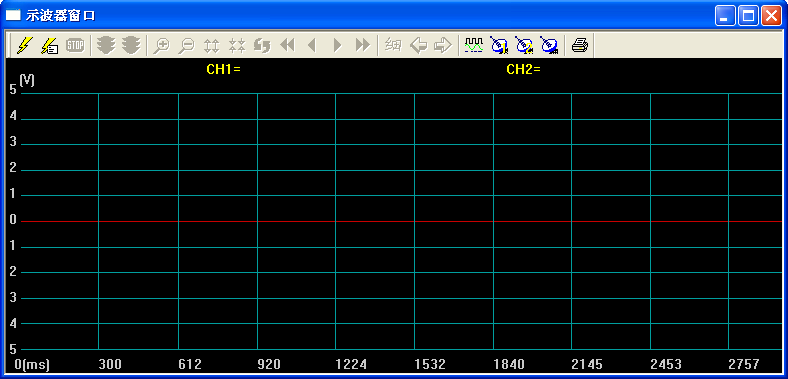This screenshot has width=788, height=379.
Task: Click the second traffic light icon
Action: tap(132, 45)
